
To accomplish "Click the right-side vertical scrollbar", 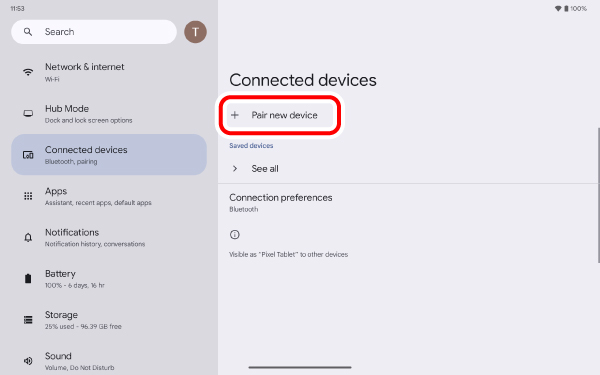I will (x=598, y=195).
